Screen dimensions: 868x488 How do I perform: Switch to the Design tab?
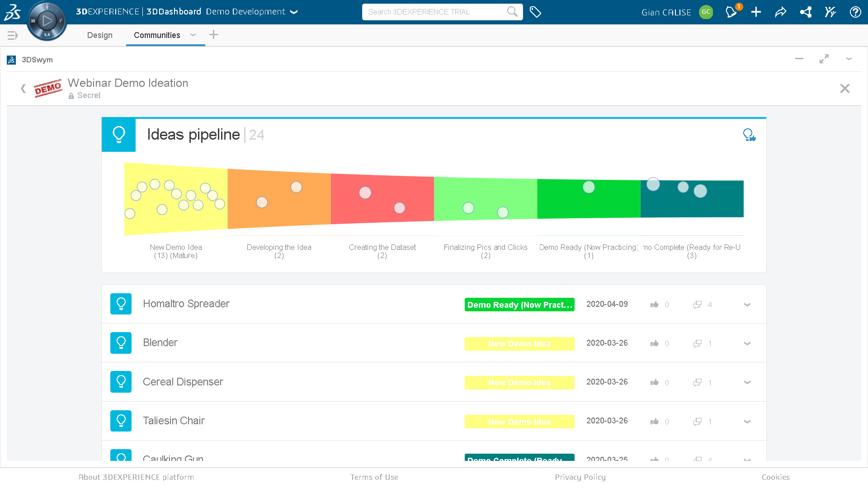(99, 35)
